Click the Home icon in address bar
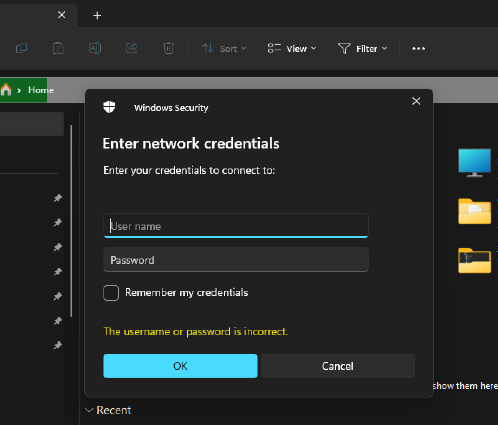The height and width of the screenshot is (425, 498). pos(6,90)
